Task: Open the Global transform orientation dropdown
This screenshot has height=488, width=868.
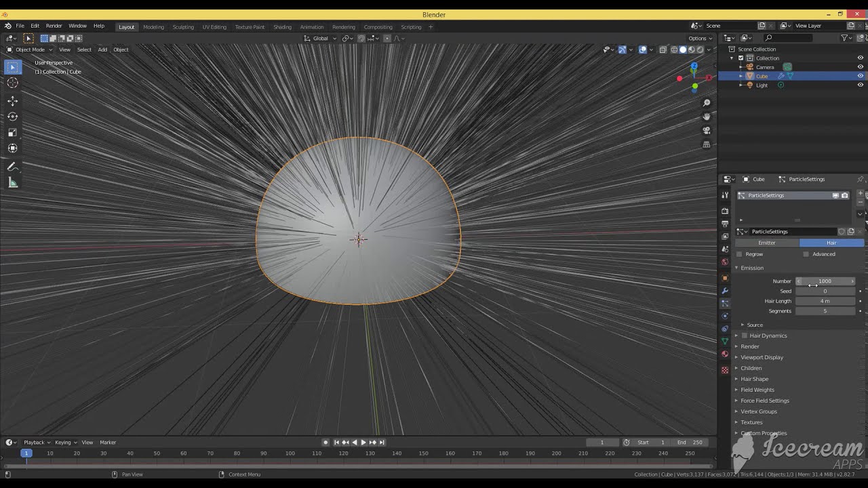Action: [320, 38]
